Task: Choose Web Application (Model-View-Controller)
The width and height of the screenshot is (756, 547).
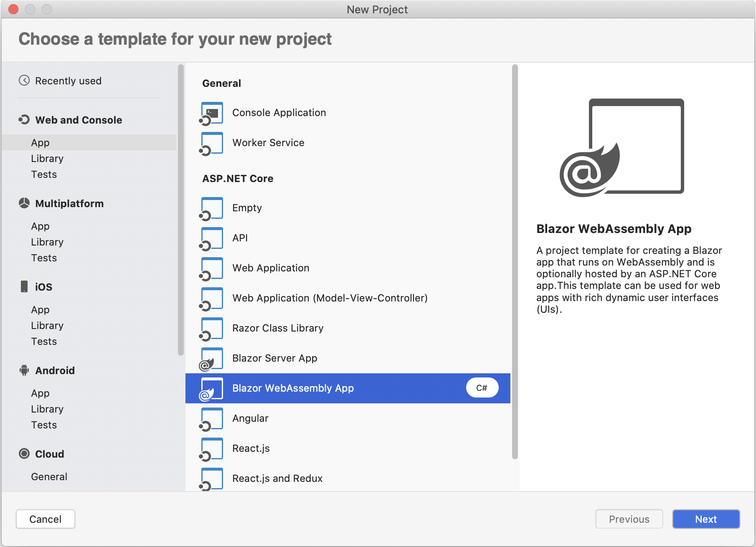Action: 330,298
